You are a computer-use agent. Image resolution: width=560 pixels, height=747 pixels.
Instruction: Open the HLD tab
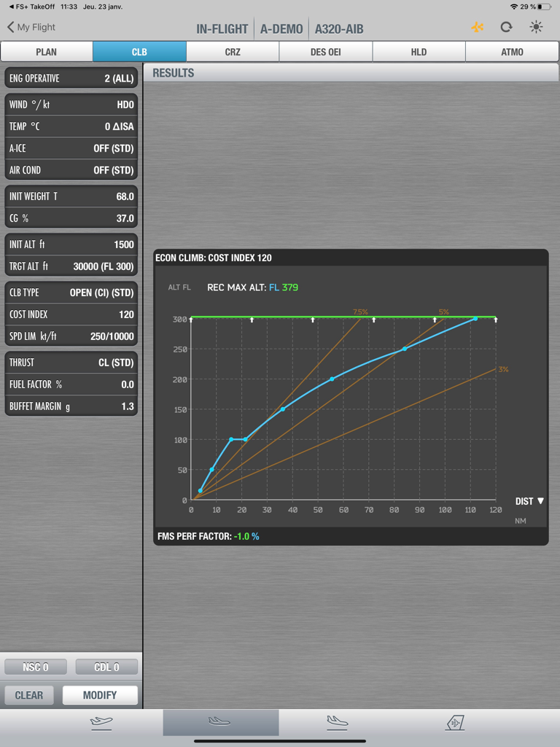[419, 52]
